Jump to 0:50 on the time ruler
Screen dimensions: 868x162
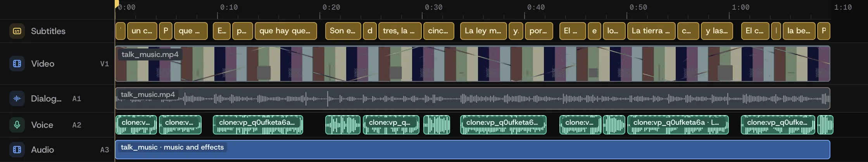coord(638,7)
